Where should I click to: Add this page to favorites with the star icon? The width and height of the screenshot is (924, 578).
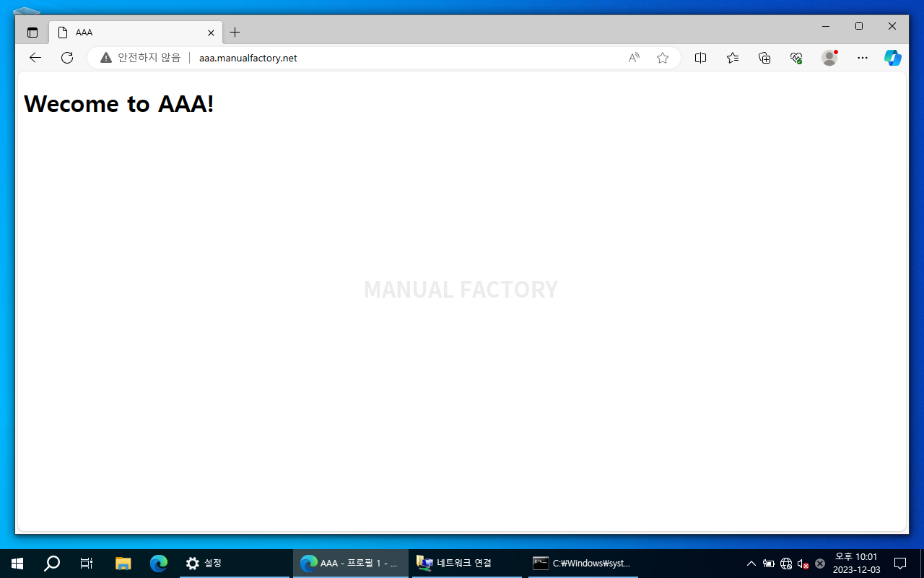[663, 58]
